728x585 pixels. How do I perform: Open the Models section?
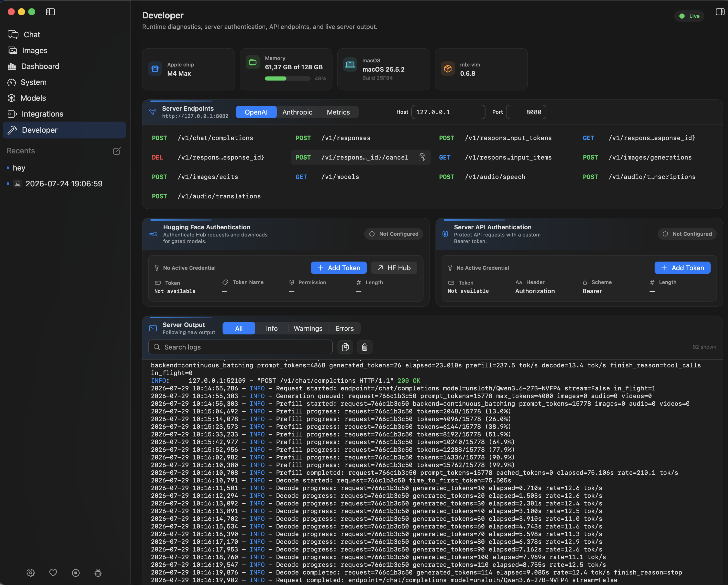[x=64, y=98]
